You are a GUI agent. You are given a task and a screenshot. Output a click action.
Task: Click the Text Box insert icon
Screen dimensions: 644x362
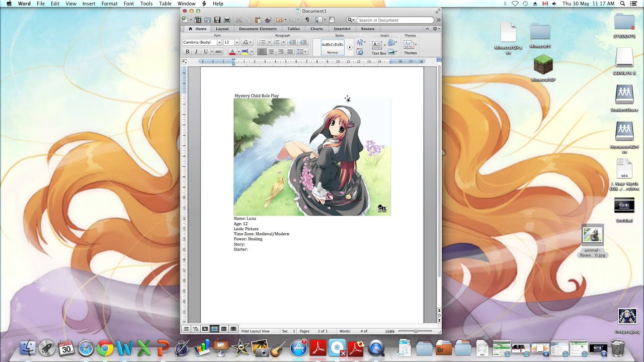coord(377,45)
